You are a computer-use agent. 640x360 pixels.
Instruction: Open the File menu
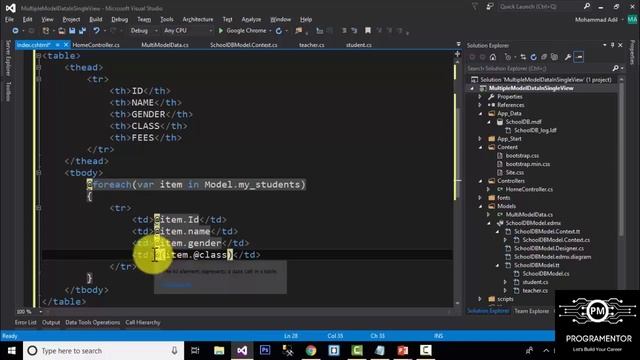pyautogui.click(x=9, y=19)
